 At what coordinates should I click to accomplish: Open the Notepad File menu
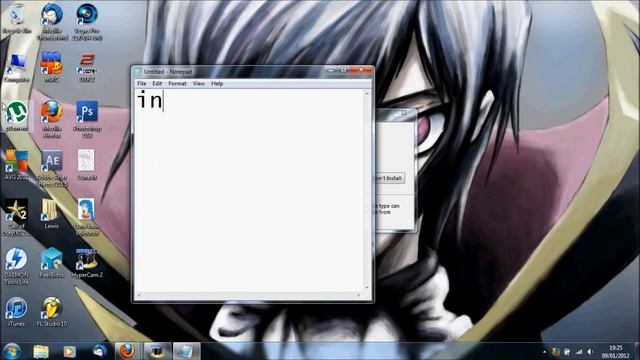[x=142, y=83]
